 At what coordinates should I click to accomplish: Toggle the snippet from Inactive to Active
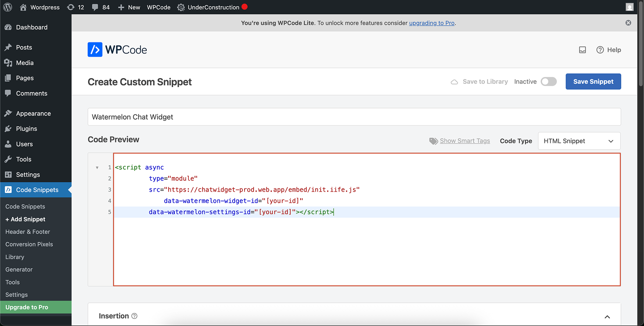[x=549, y=81]
